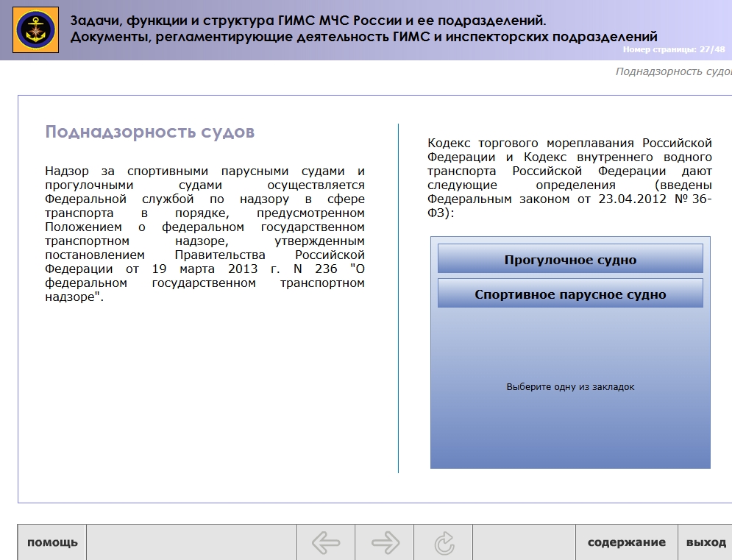Go to next page with right arrow

(385, 542)
